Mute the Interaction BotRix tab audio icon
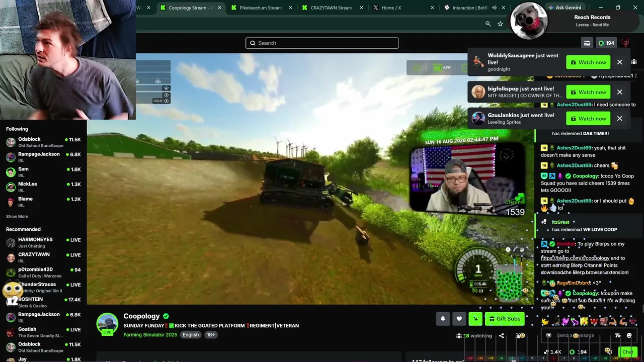This screenshot has width=644, height=362. 494,8
